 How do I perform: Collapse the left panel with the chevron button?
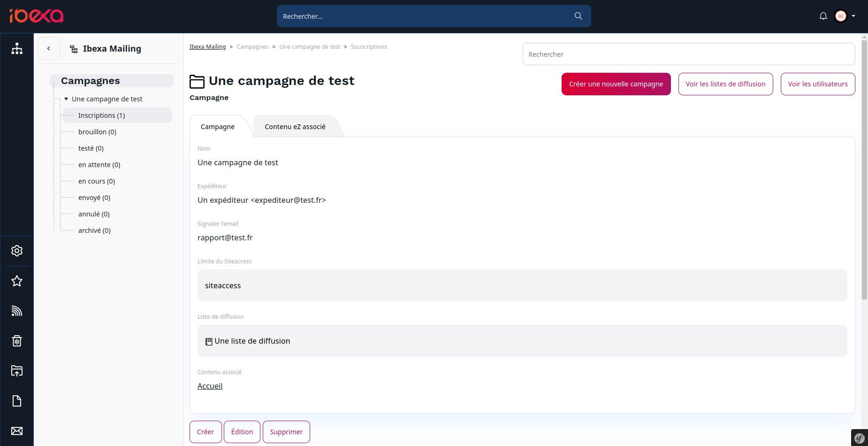click(49, 48)
